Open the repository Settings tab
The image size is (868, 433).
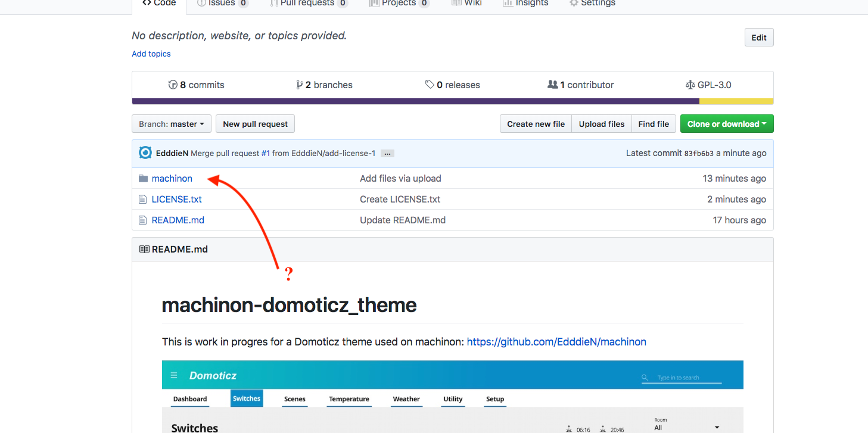click(x=592, y=4)
